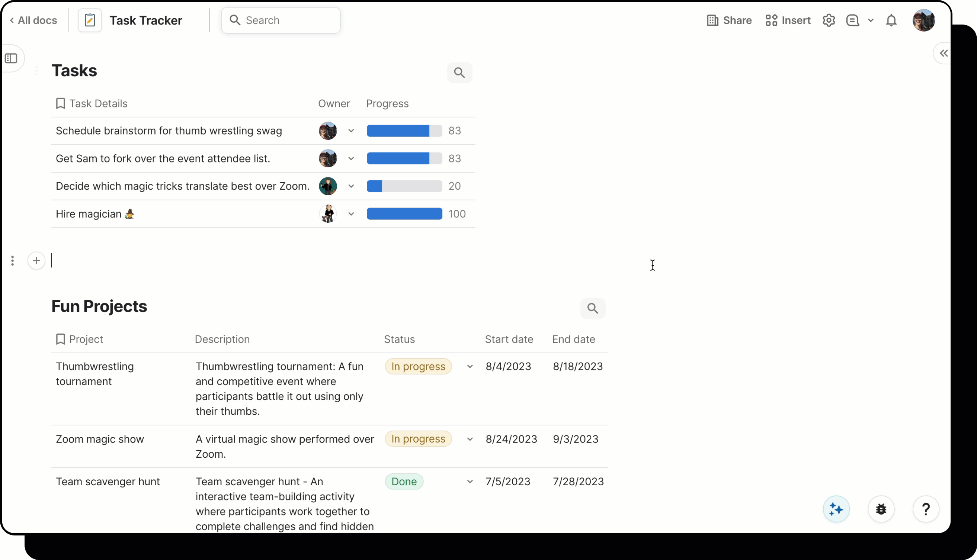Click the bug report icon
The image size is (977, 560).
[881, 509]
